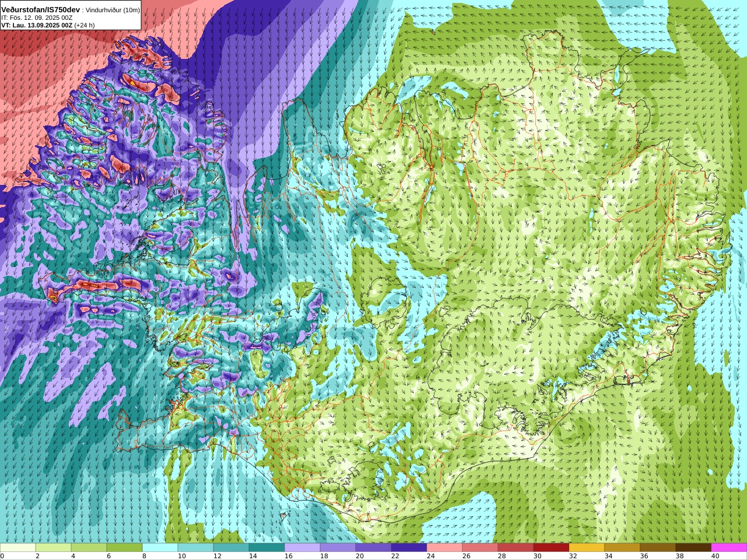Click the 20–22 violet legend swatch
This screenshot has height=560, width=747.
[x=373, y=548]
